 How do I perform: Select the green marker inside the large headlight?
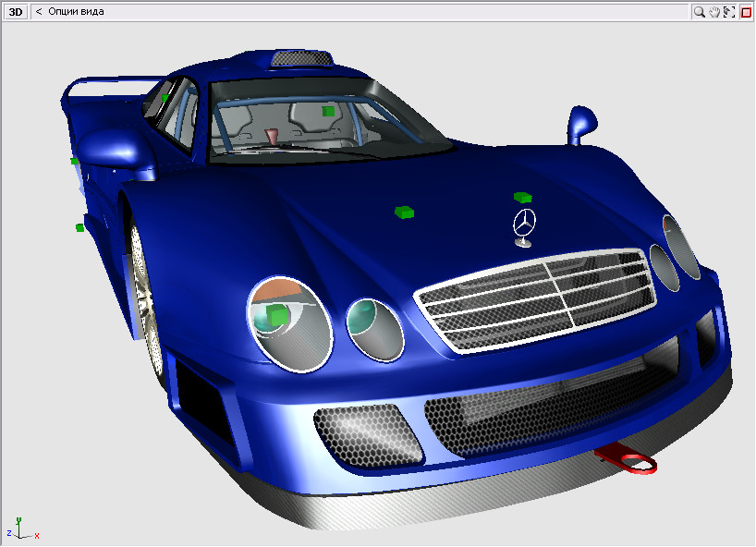click(x=276, y=316)
